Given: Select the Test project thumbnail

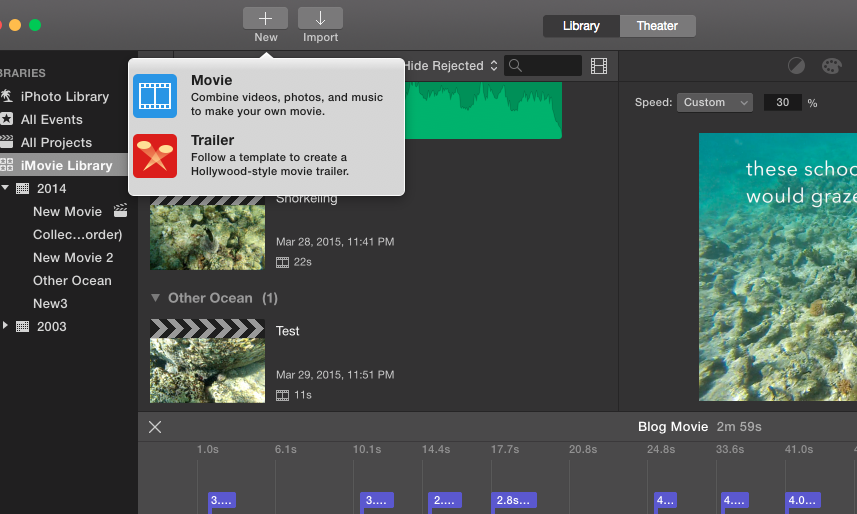Looking at the screenshot, I should pos(208,361).
